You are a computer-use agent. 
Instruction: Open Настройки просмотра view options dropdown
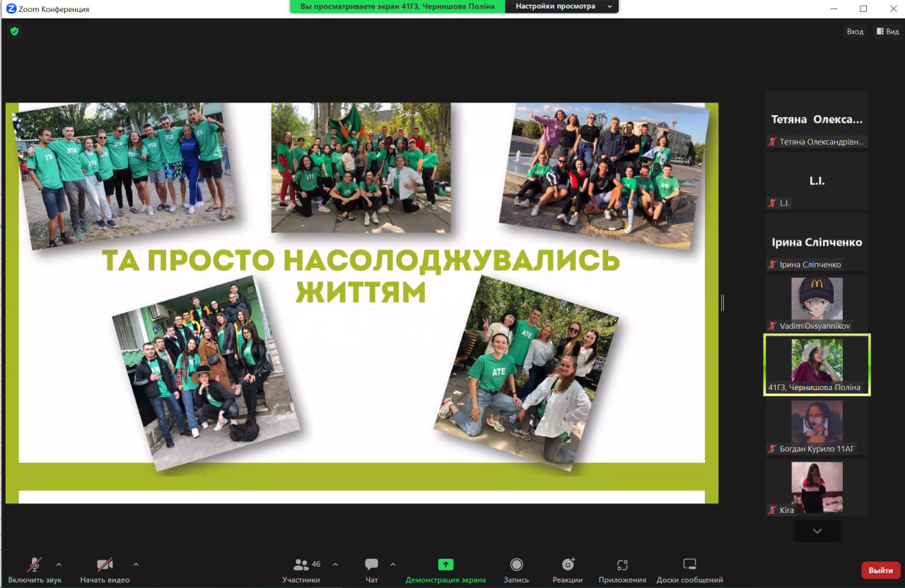563,6
